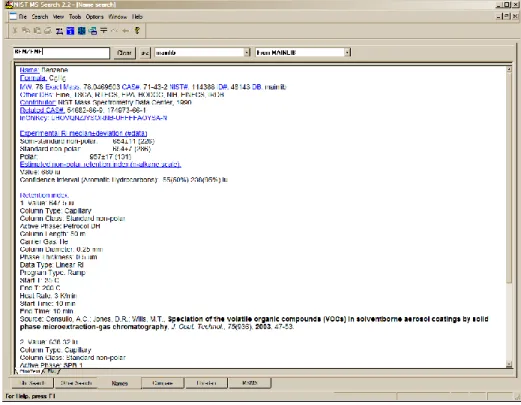Click the yellow help question-mark toolbar icon
The width and height of the screenshot is (521, 405).
pos(137,31)
